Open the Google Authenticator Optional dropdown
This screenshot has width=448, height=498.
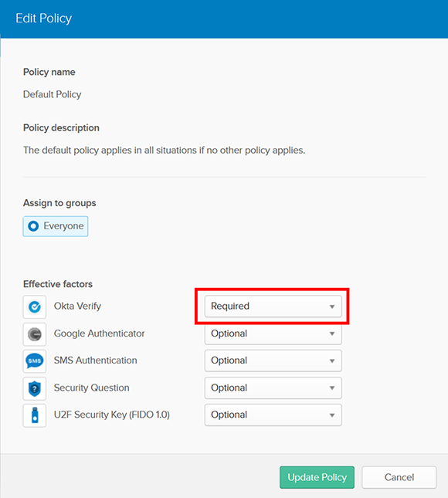coord(273,334)
